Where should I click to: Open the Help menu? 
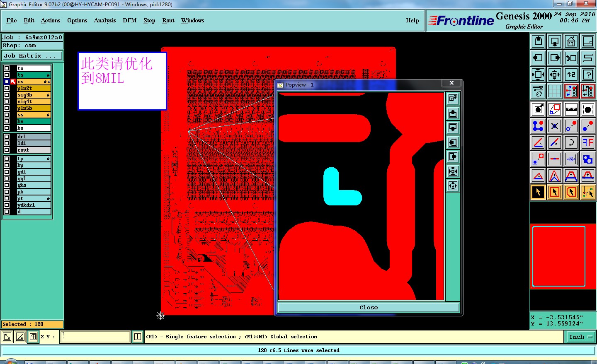click(x=413, y=20)
